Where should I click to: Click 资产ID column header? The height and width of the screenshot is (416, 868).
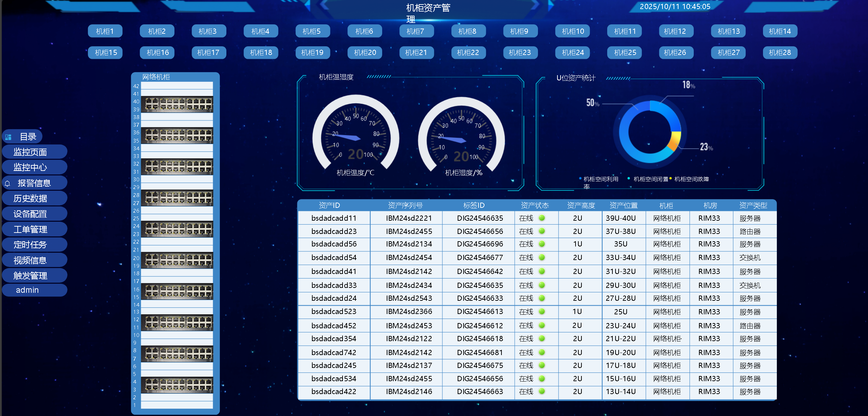click(x=329, y=205)
